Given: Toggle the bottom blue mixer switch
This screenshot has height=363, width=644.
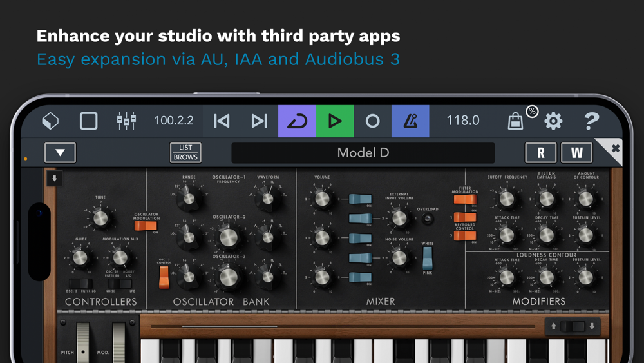Looking at the screenshot, I should click(x=360, y=277).
